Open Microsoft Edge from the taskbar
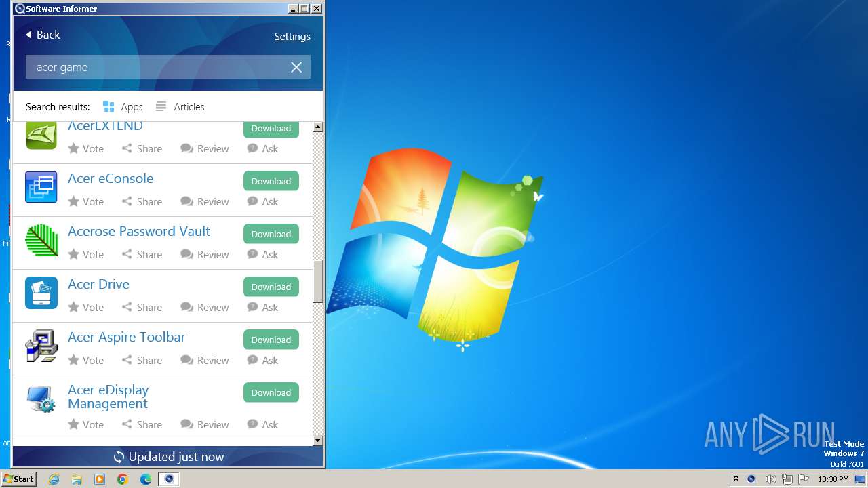This screenshot has width=868, height=488. (x=146, y=479)
